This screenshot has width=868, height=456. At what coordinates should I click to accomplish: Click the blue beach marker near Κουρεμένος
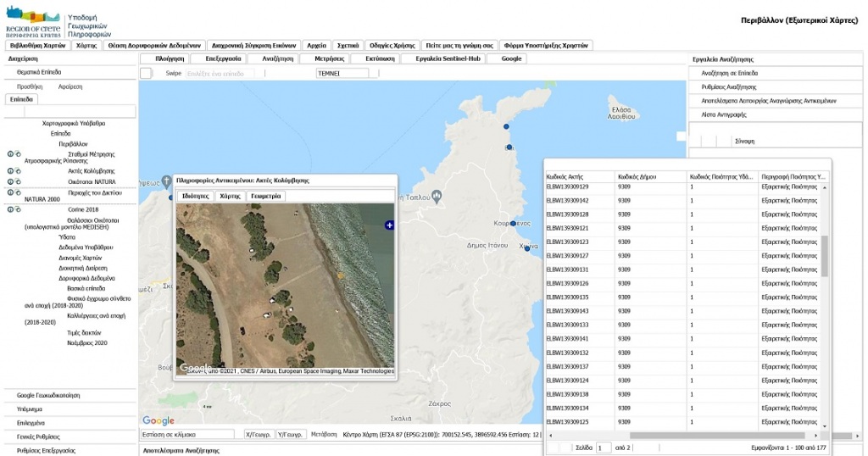[x=513, y=224]
